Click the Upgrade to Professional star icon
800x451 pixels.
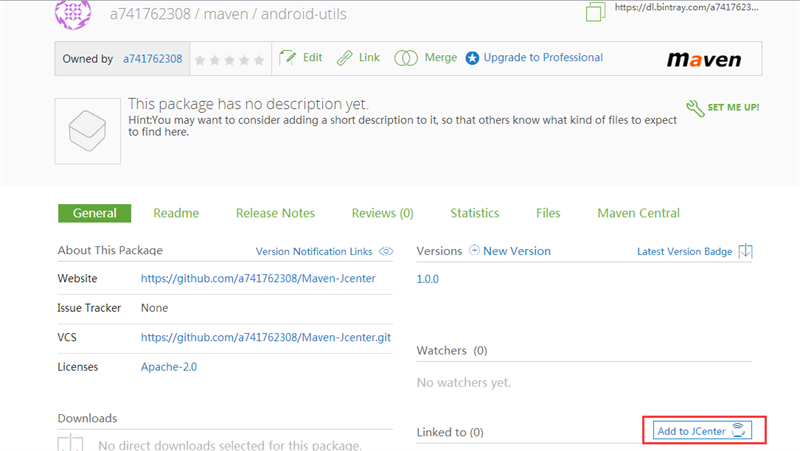point(472,58)
